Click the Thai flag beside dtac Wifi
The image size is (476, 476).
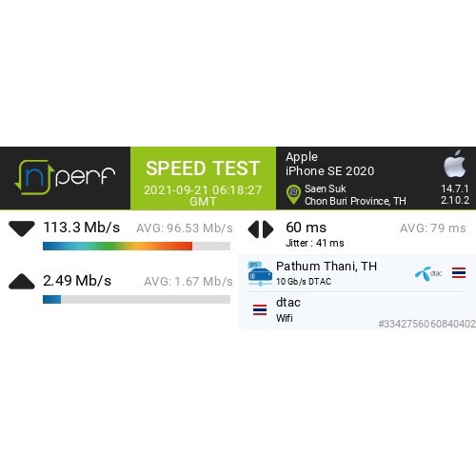(x=260, y=310)
